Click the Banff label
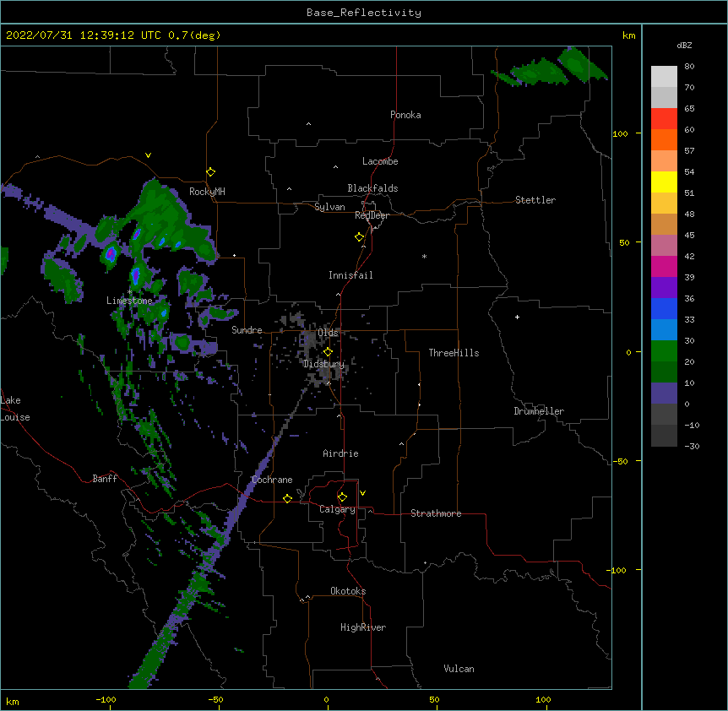This screenshot has width=728, height=711. (105, 479)
